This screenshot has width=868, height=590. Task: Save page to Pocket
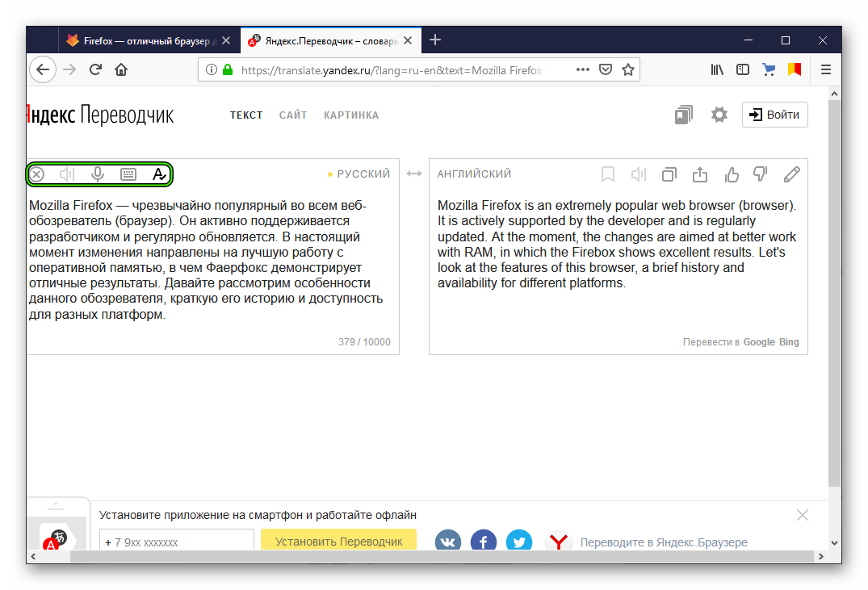coord(606,69)
